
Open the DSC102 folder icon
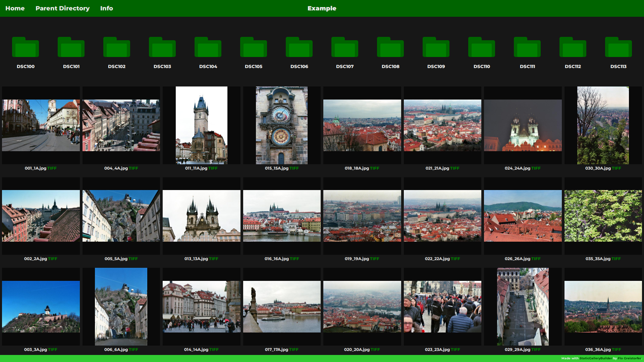tap(117, 48)
